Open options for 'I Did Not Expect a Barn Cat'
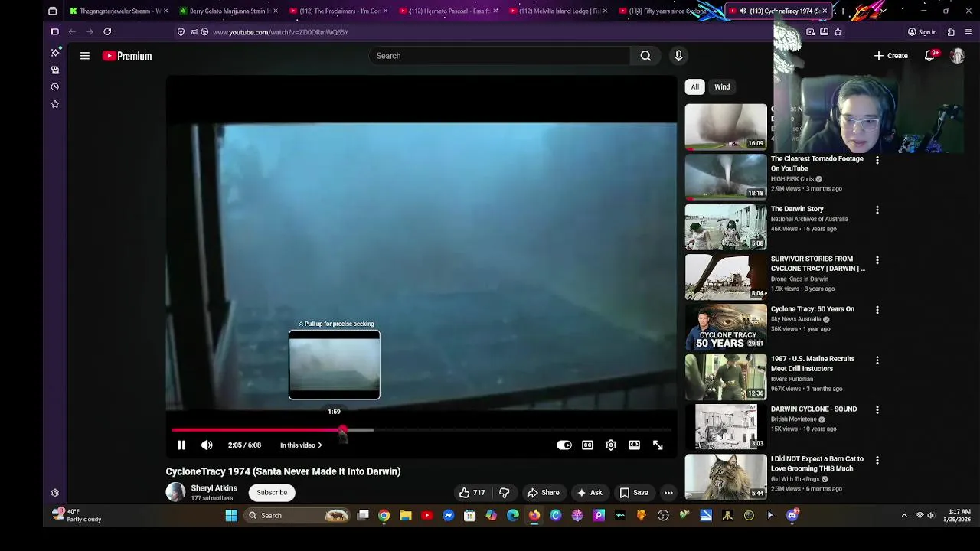Image resolution: width=980 pixels, height=551 pixels. (x=877, y=460)
